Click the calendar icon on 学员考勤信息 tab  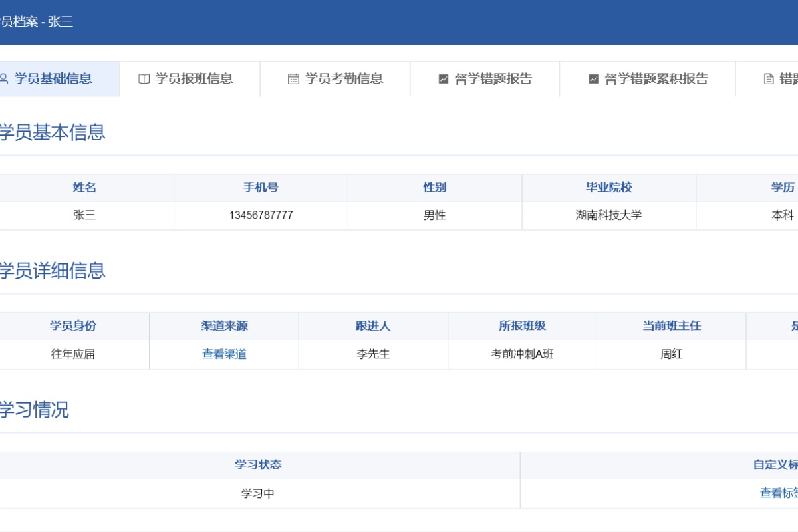tap(293, 78)
